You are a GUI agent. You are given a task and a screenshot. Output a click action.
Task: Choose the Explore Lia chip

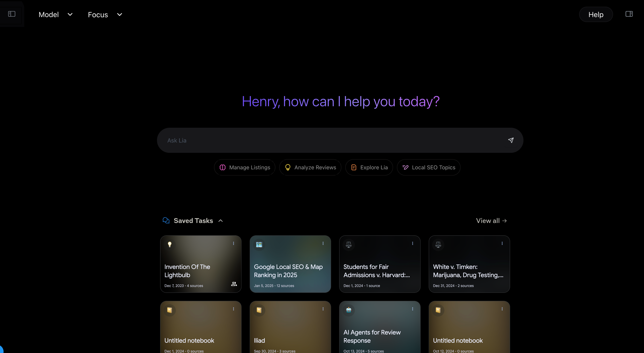[x=369, y=167]
